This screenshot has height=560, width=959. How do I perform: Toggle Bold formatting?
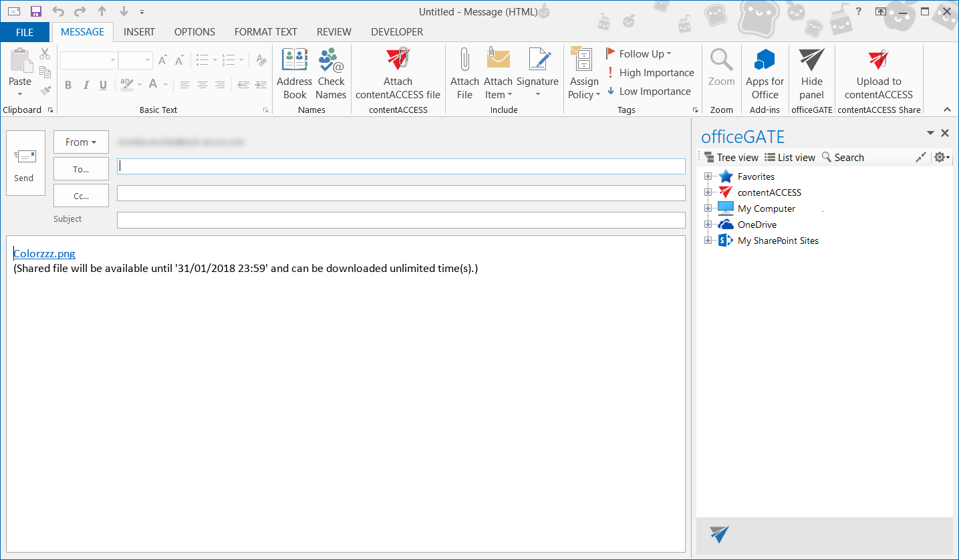(68, 85)
